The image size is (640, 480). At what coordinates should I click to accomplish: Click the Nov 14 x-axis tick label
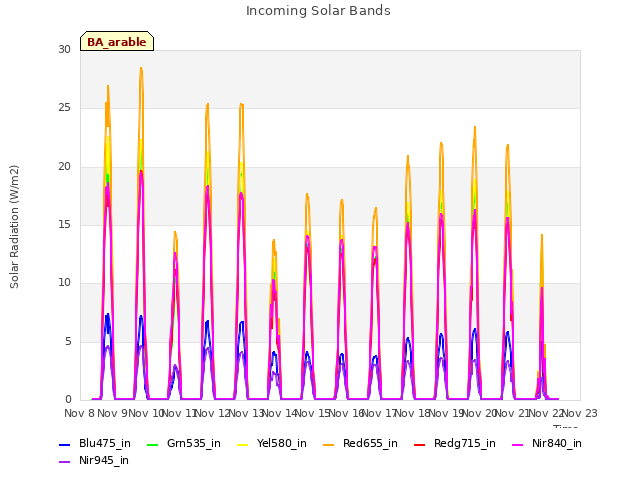[280, 413]
